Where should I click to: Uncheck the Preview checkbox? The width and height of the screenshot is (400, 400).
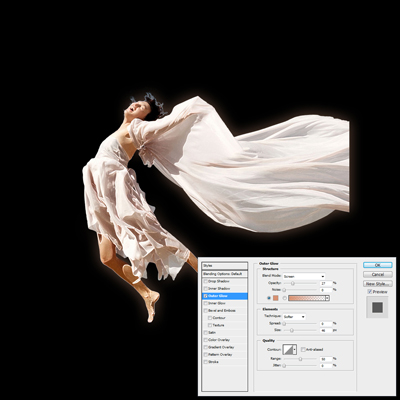click(x=370, y=292)
